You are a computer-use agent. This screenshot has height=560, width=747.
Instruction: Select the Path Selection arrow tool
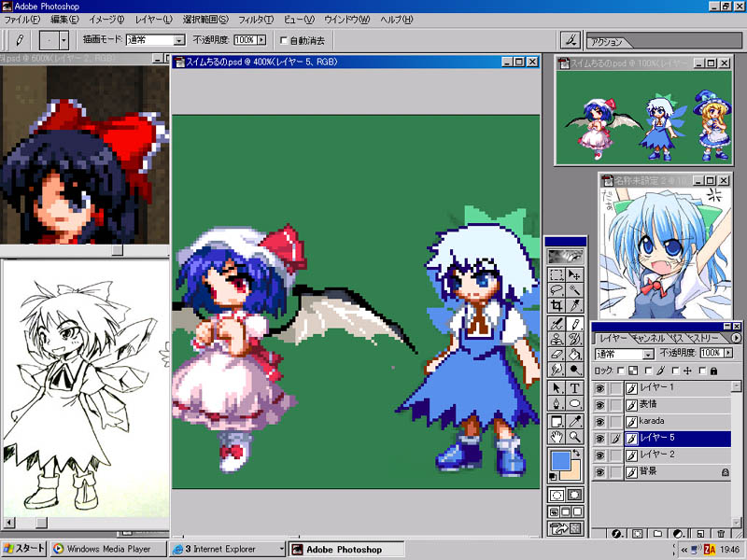tap(556, 388)
